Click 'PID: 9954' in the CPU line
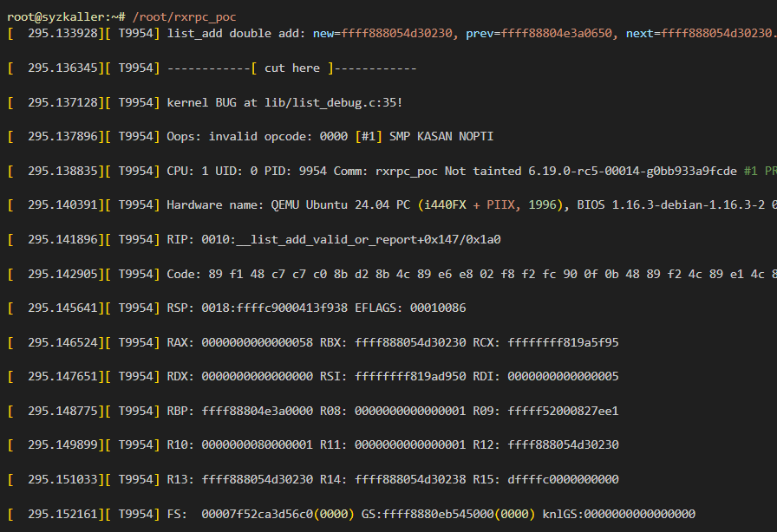Screen dimensions: 777x532 pos(296,171)
